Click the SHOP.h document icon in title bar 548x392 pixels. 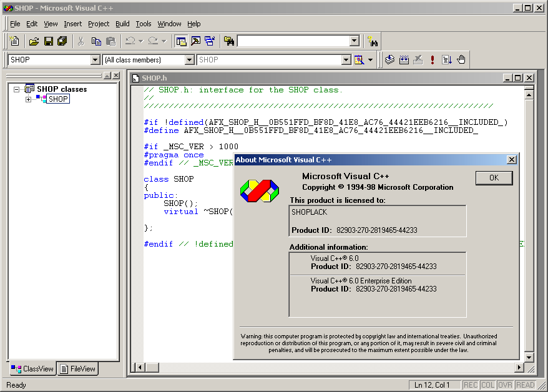(135, 78)
